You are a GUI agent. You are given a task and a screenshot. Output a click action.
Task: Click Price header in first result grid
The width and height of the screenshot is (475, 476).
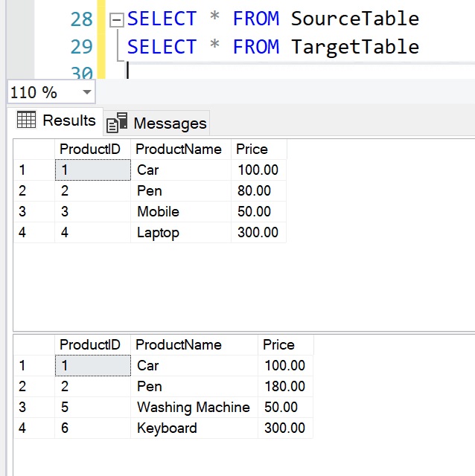pos(252,149)
